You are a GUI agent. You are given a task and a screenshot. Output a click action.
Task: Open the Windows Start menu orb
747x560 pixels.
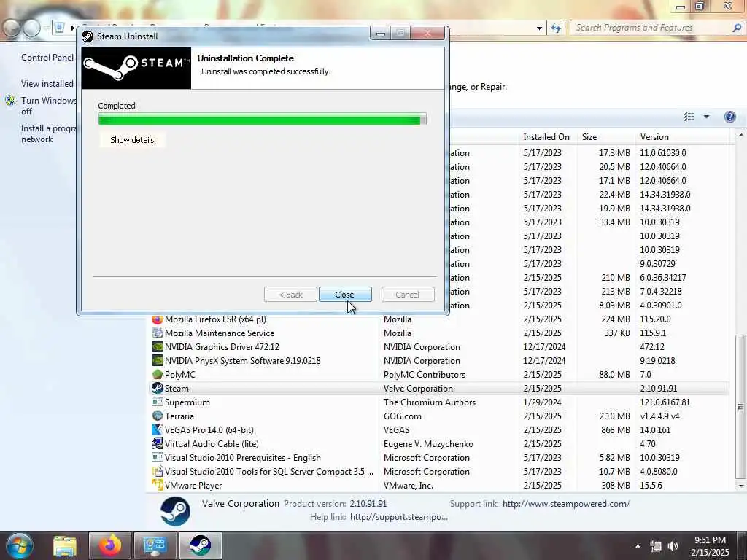(x=18, y=545)
